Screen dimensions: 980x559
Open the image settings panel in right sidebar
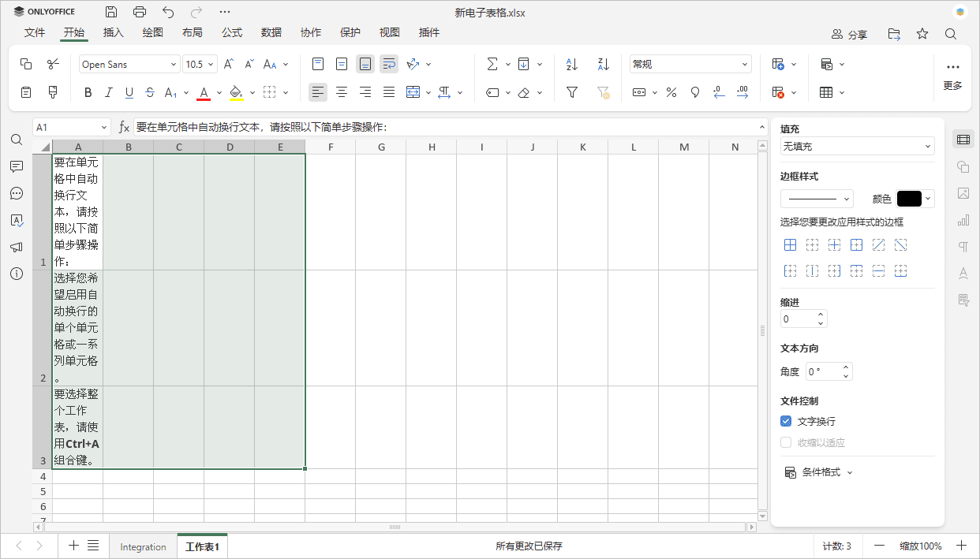963,193
